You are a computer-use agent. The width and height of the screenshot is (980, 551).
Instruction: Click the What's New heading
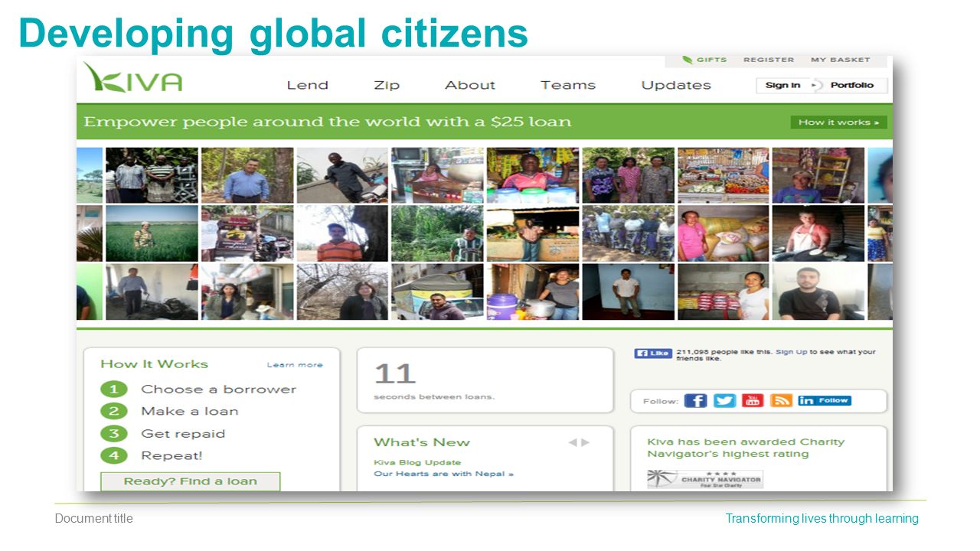coord(422,442)
